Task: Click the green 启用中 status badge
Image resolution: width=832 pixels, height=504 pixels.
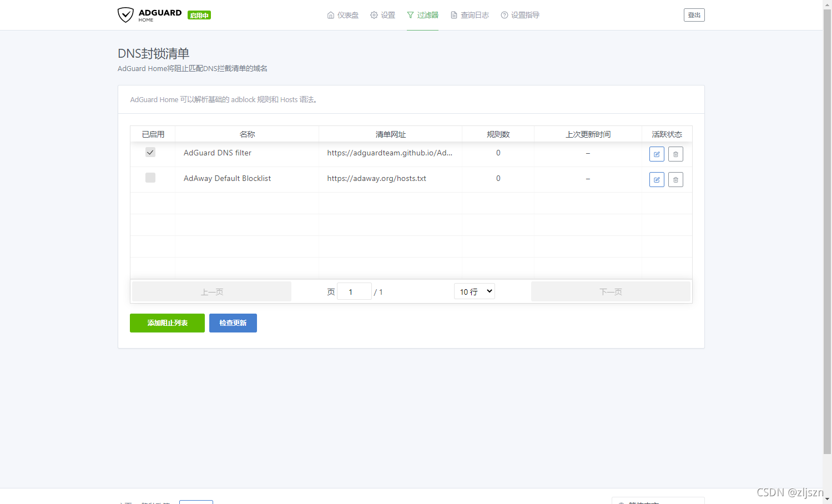Action: 199,16
